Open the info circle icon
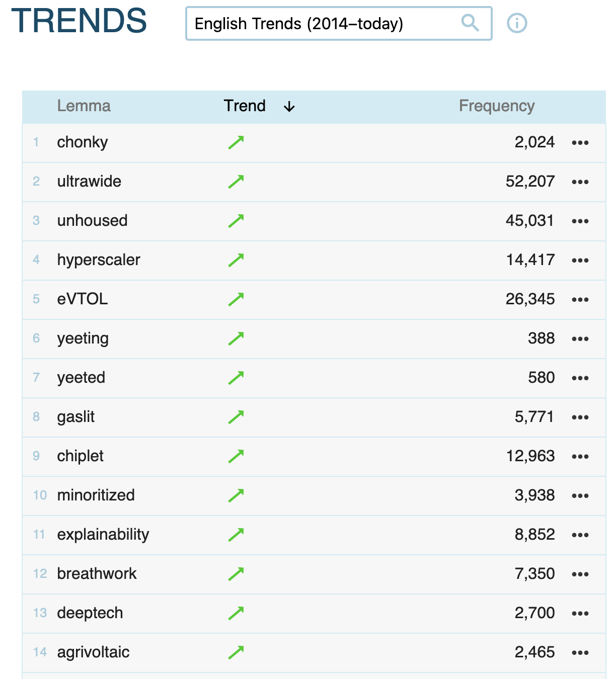Image resolution: width=616 pixels, height=679 pixels. (x=517, y=23)
